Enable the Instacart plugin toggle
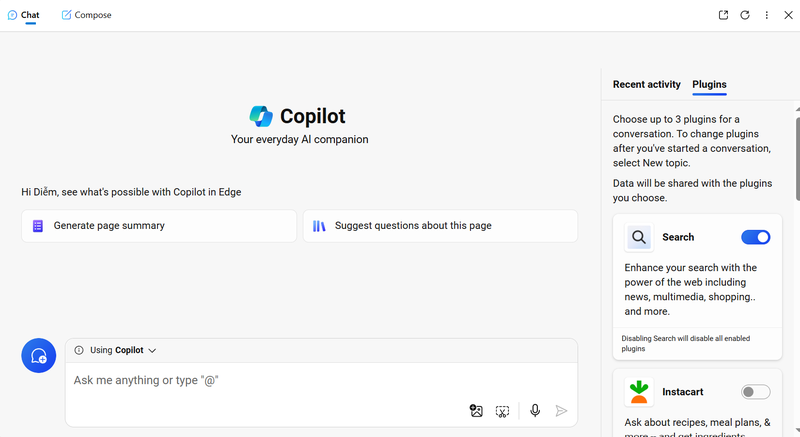The height and width of the screenshot is (437, 800). pos(756,392)
